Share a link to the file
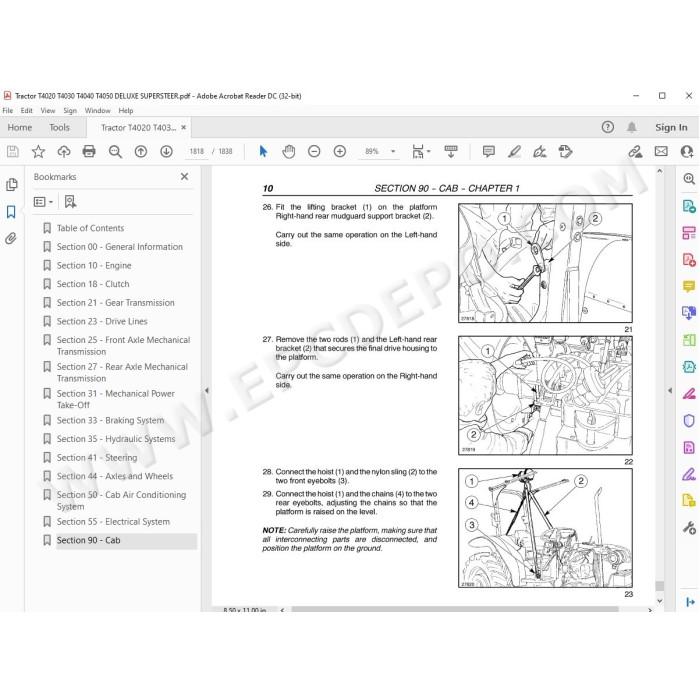The image size is (700, 700). coord(635,152)
